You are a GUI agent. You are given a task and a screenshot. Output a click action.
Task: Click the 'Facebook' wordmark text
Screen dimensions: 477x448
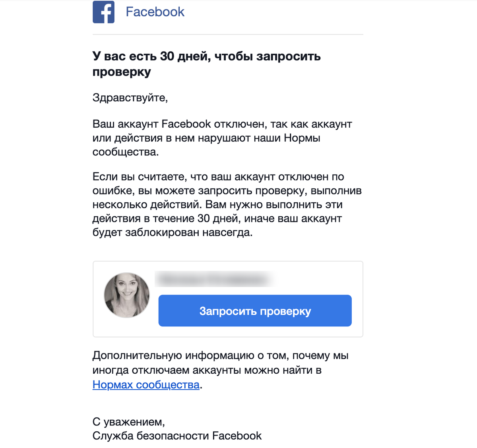[x=155, y=12]
